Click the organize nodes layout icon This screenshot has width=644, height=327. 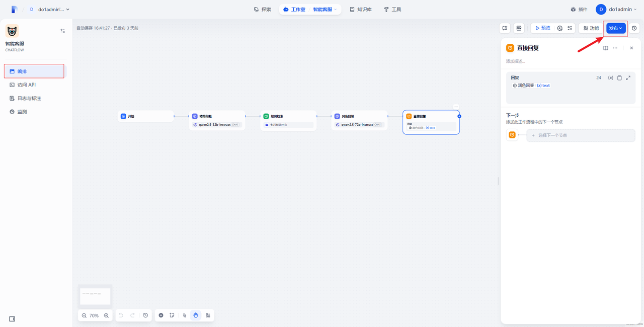(208, 315)
